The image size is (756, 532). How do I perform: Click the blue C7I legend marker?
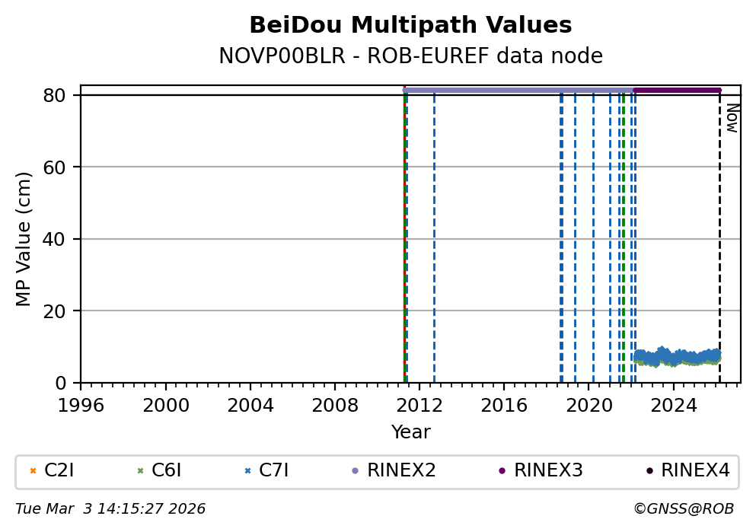click(x=247, y=471)
